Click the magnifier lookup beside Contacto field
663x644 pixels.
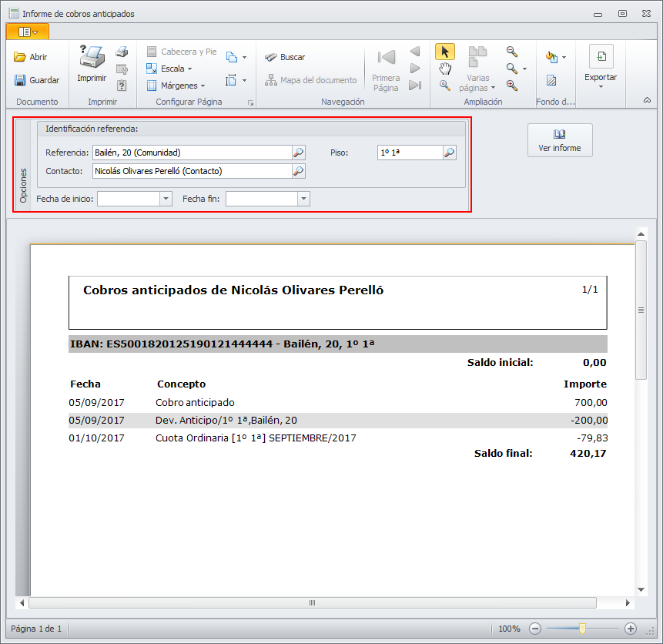(x=299, y=171)
